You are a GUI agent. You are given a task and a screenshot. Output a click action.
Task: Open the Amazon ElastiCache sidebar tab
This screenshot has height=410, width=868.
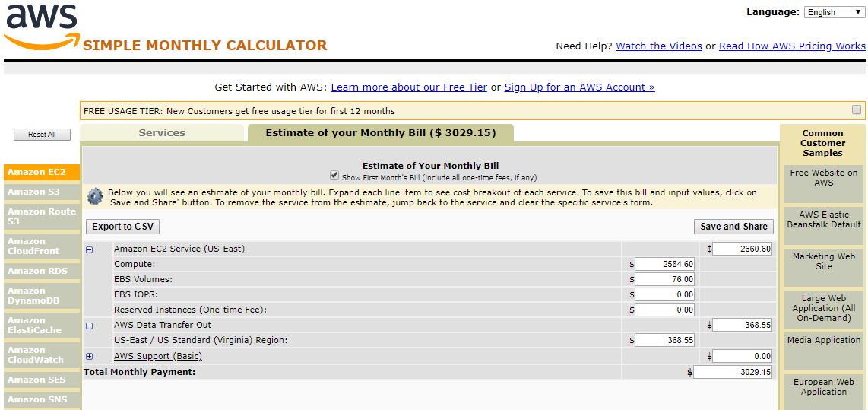click(42, 326)
